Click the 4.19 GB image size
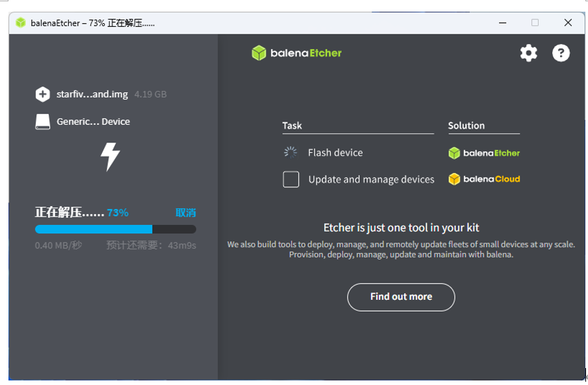This screenshot has width=588, height=385. [150, 94]
